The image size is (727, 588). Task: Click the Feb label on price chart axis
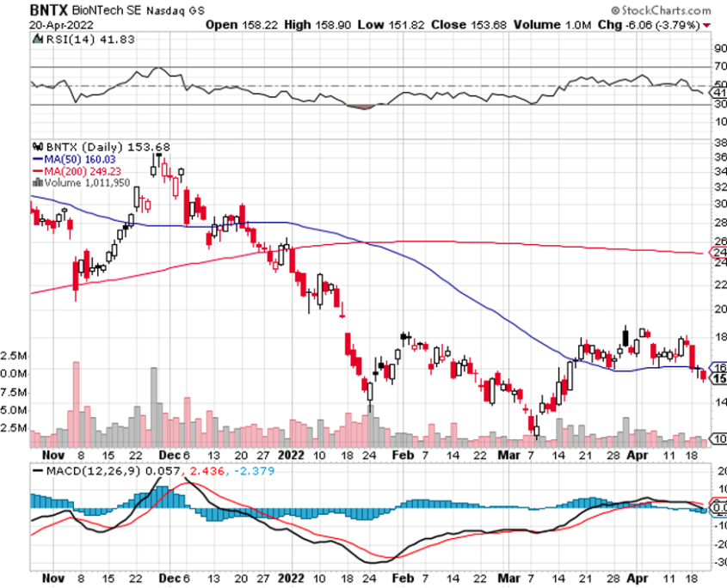[x=403, y=455]
